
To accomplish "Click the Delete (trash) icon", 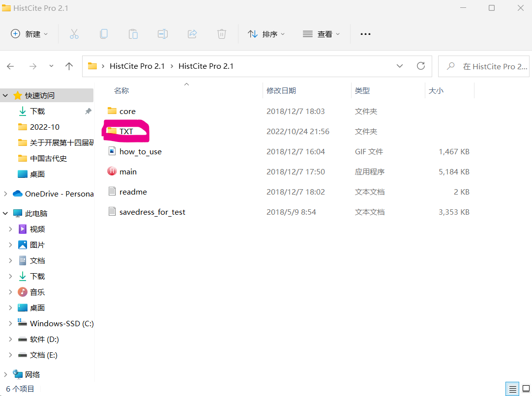I will (222, 33).
